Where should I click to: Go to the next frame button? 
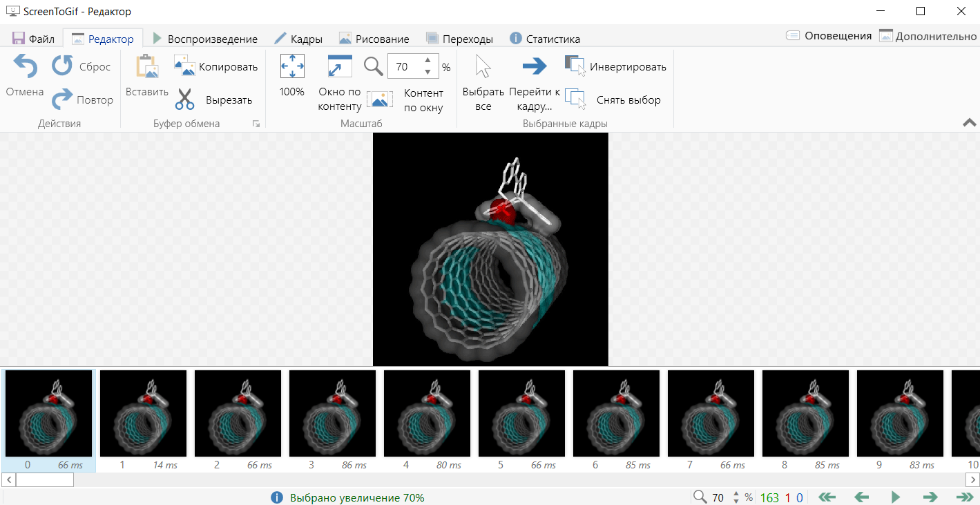930,497
